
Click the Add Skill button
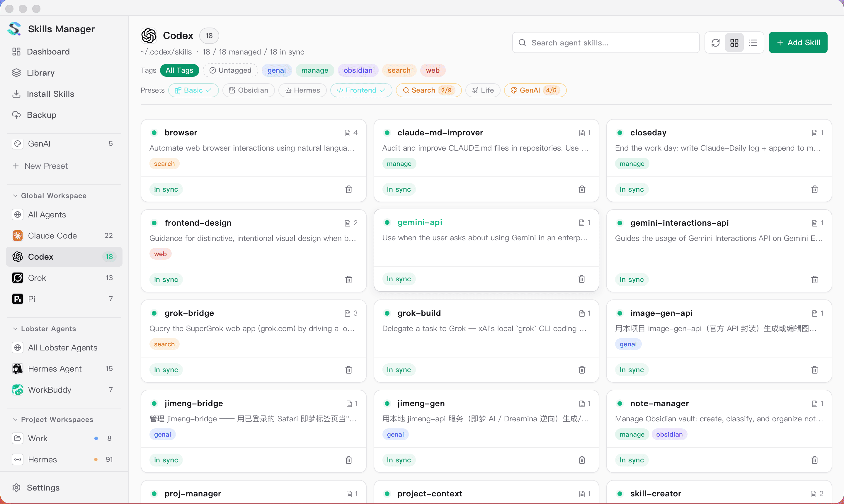click(x=798, y=42)
